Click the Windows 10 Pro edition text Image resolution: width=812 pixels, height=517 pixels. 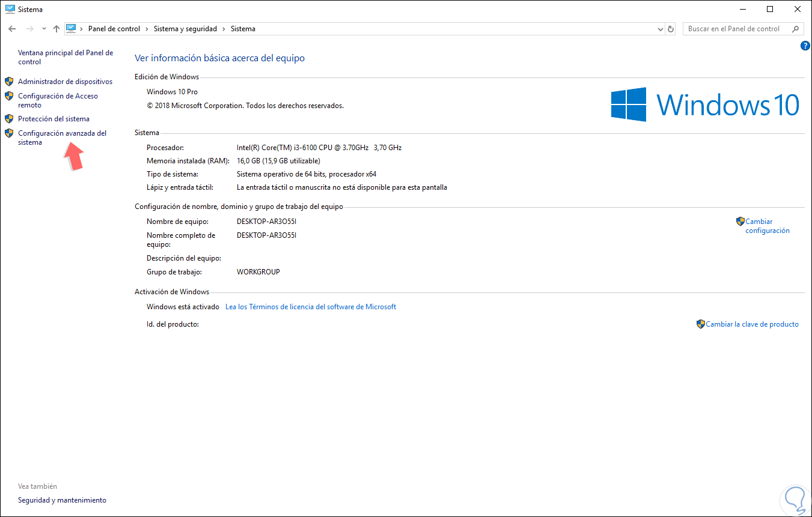pyautogui.click(x=172, y=92)
